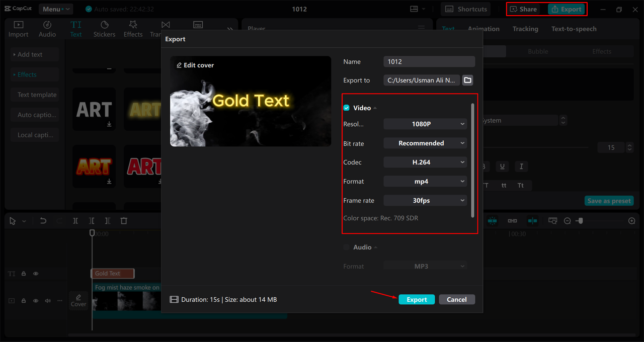This screenshot has width=644, height=342.
Task: Click the export Name field showing 1012
Action: [429, 61]
